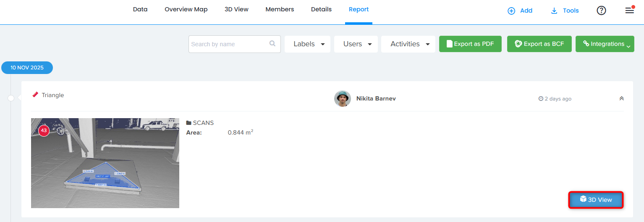
Task: Click Nikita Barnev's avatar picture
Action: pos(343,98)
